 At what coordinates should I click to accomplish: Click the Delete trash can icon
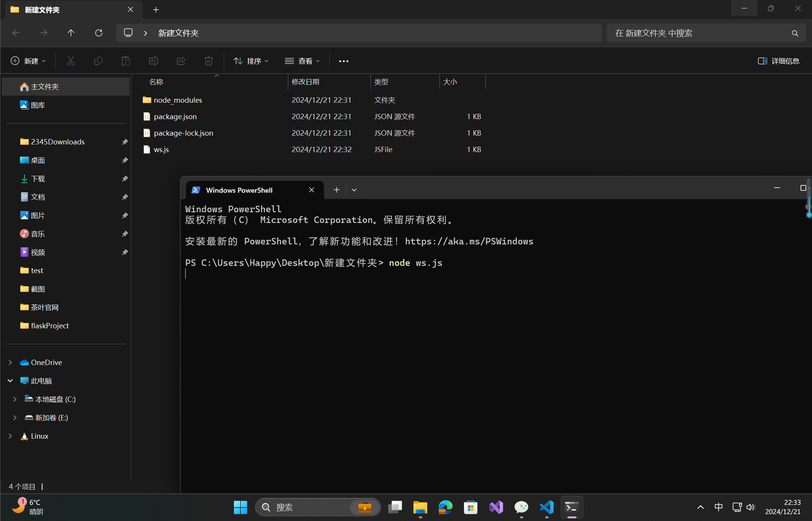click(208, 61)
